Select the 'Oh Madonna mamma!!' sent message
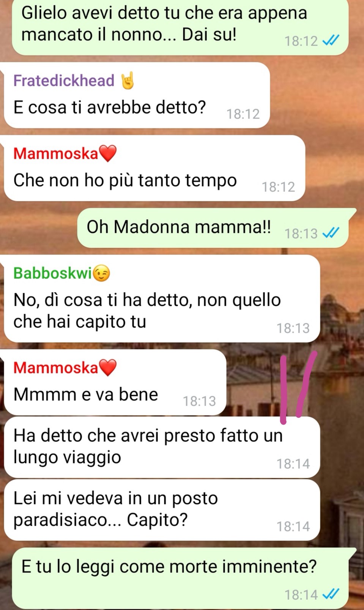Image resolution: width=364 pixels, height=610 pixels. (213, 228)
